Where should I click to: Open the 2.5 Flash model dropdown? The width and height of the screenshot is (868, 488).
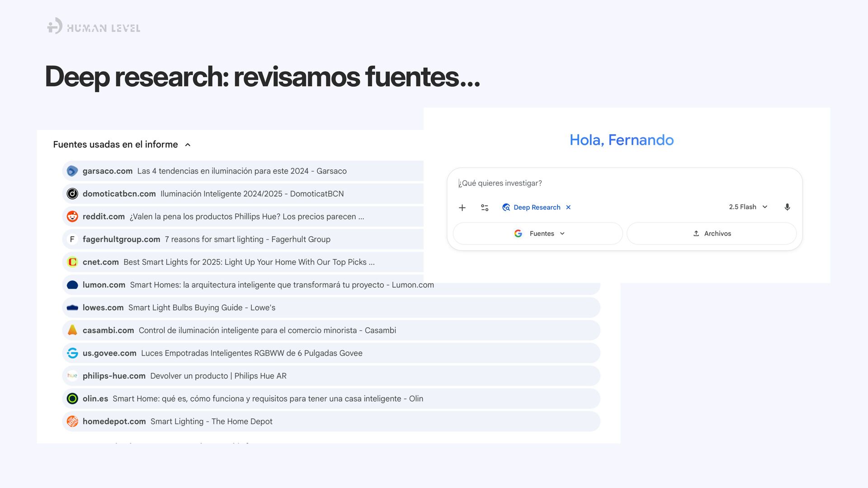tap(748, 207)
